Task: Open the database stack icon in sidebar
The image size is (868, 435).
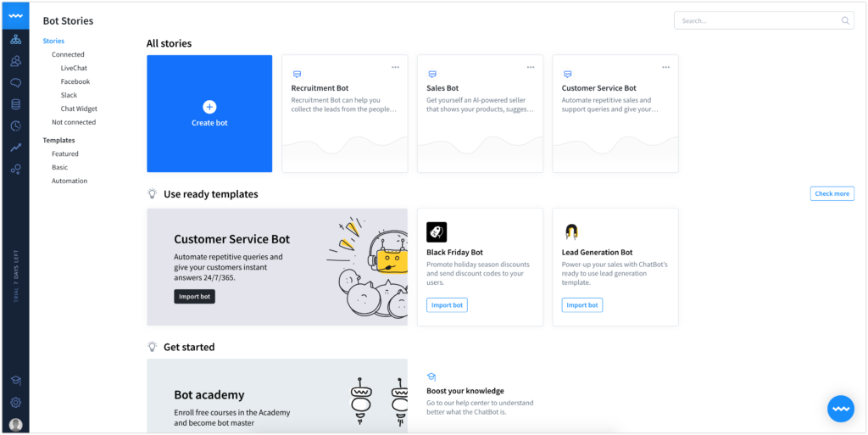Action: pos(15,104)
